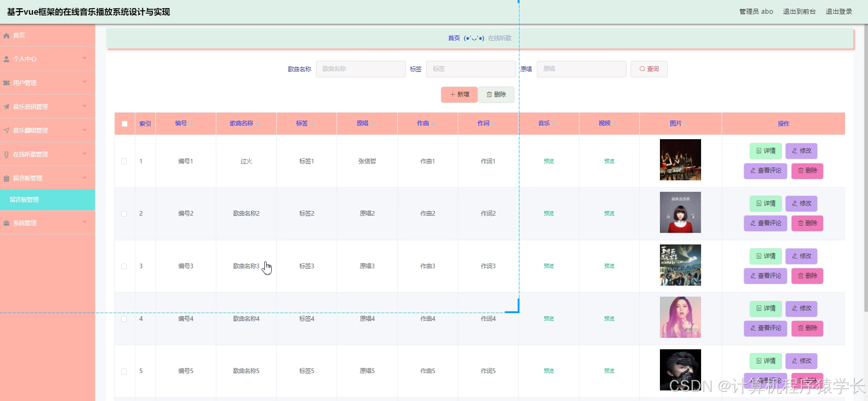Click the sort arrows in 作曲 column header
Screen dimensions: 868x401
pos(434,124)
